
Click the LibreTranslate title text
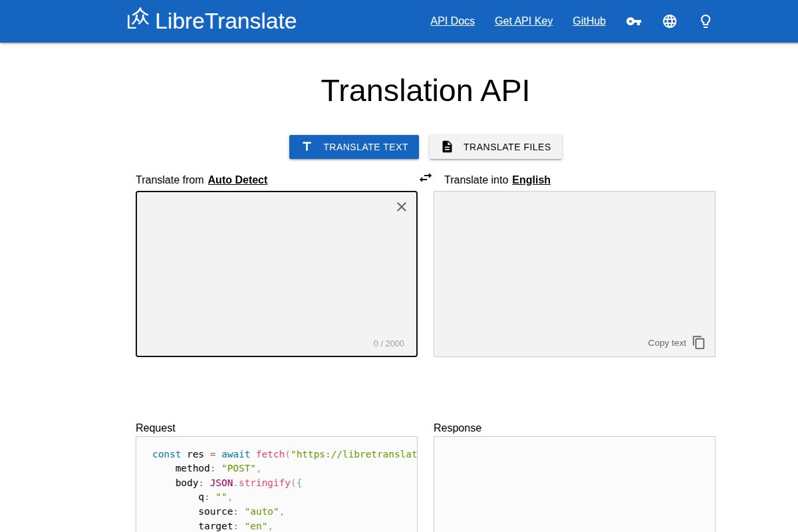(x=225, y=21)
